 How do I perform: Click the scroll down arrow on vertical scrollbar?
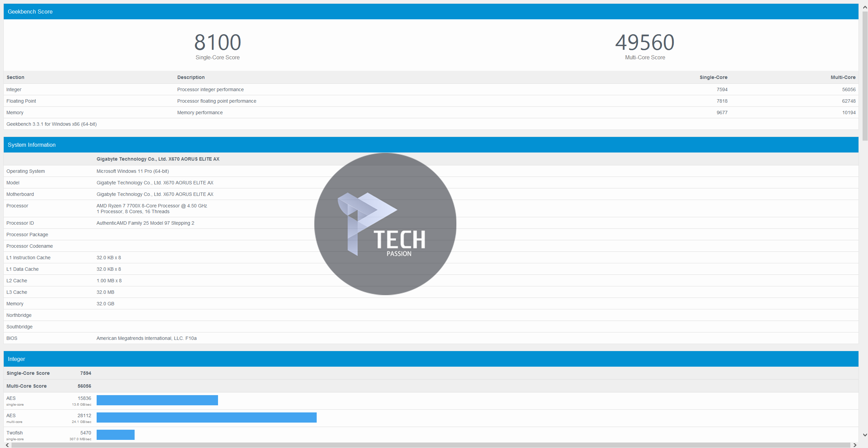[865, 435]
